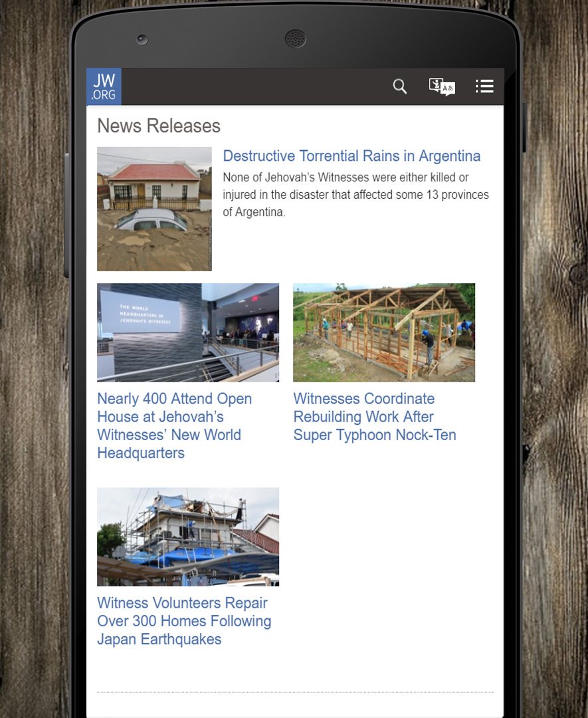Open Destructive Torrential Rains in Argentina article
The width and height of the screenshot is (588, 718).
pos(351,156)
